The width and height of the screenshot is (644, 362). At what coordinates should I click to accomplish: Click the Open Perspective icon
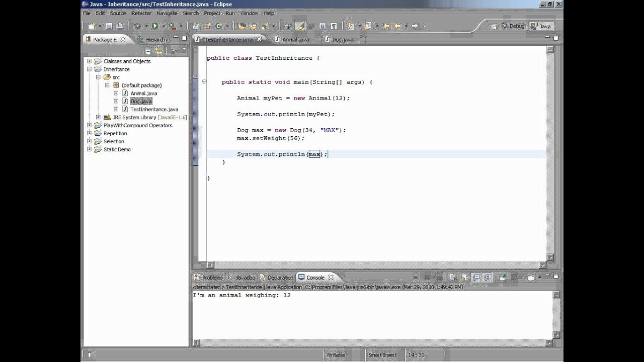[x=494, y=26]
